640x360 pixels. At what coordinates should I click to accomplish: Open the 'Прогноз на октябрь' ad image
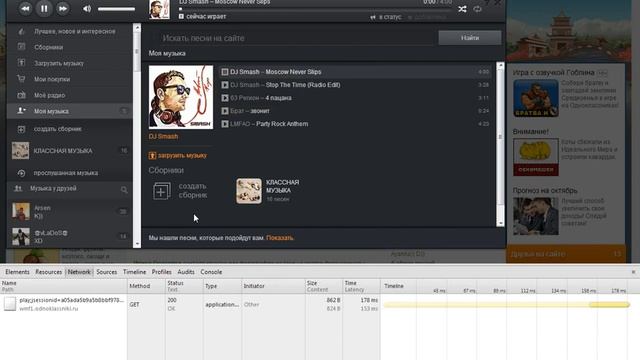pos(536,216)
